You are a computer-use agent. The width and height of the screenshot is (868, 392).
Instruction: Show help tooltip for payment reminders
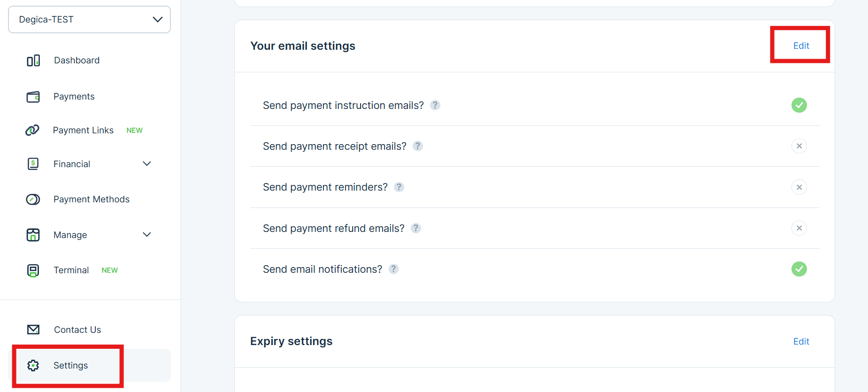[399, 187]
